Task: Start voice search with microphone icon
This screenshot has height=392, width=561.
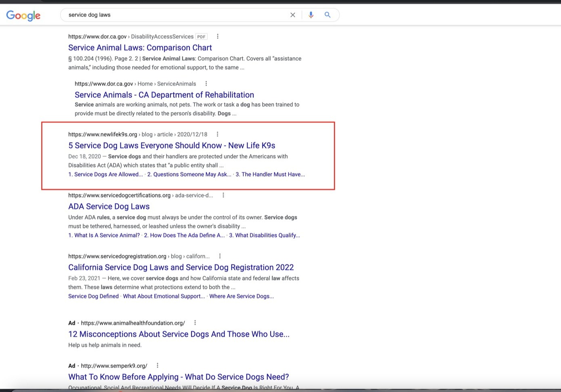Action: [x=311, y=15]
